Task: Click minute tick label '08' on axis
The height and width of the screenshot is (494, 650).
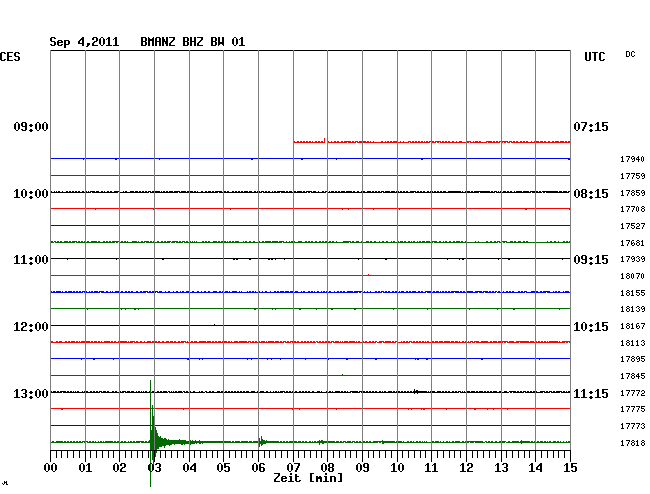Action: tap(327, 467)
